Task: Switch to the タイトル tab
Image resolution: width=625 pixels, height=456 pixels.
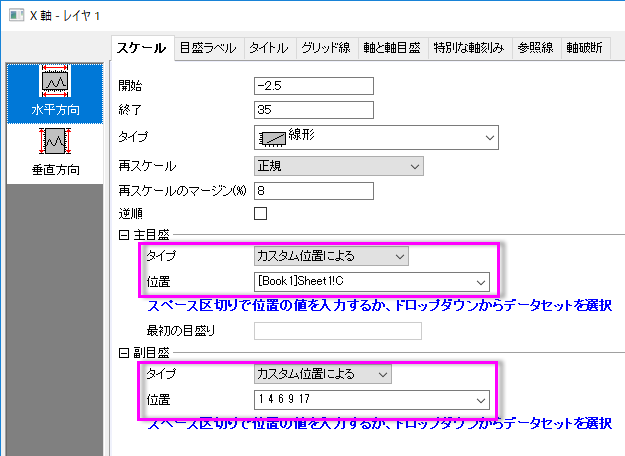Action: [x=269, y=48]
